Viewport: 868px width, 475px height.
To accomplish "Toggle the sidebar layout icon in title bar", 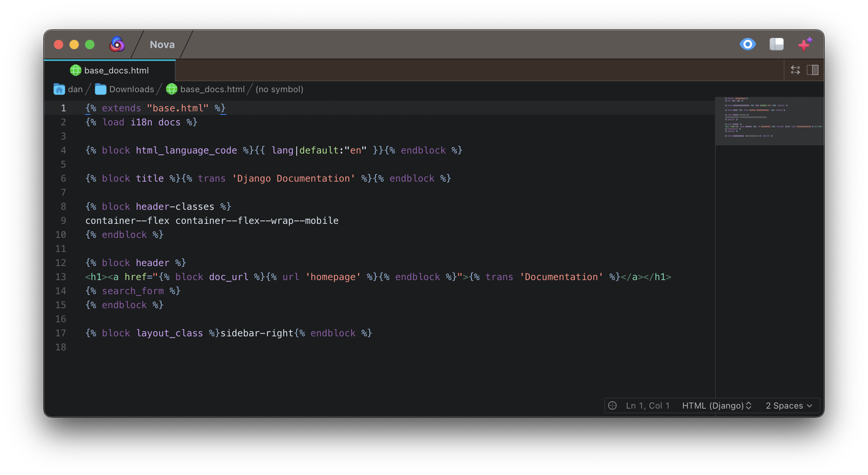I will click(777, 44).
